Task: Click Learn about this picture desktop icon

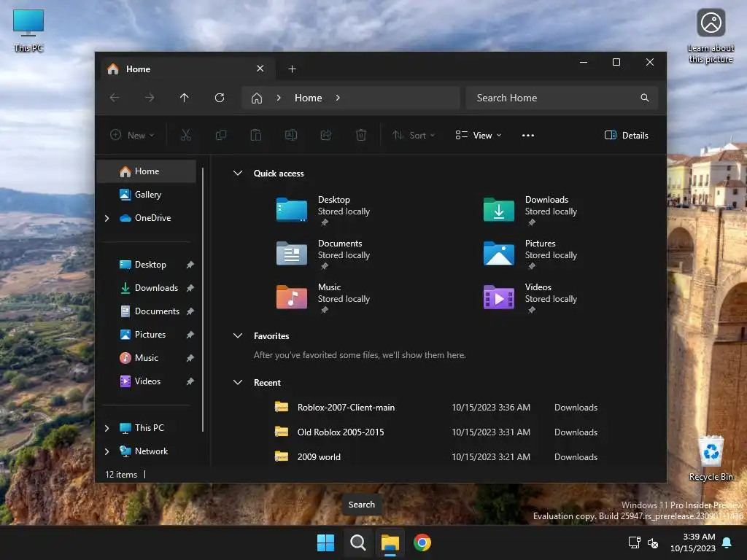Action: coord(711,36)
